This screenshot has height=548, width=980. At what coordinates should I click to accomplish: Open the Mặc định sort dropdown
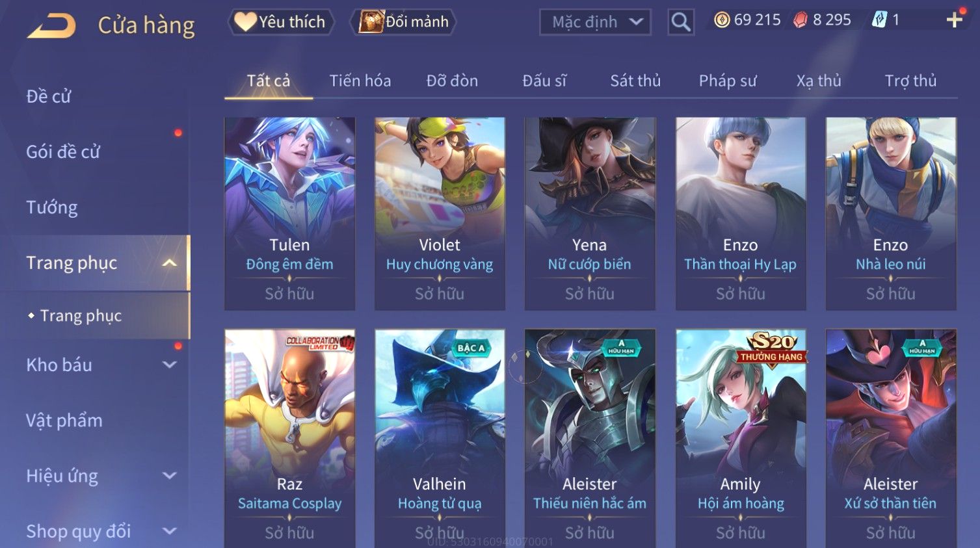coord(595,22)
